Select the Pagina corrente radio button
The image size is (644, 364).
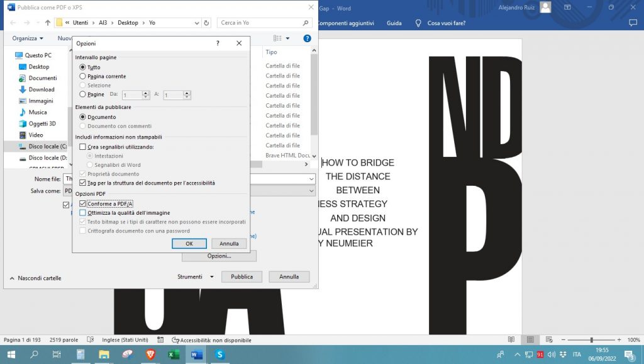coord(83,76)
